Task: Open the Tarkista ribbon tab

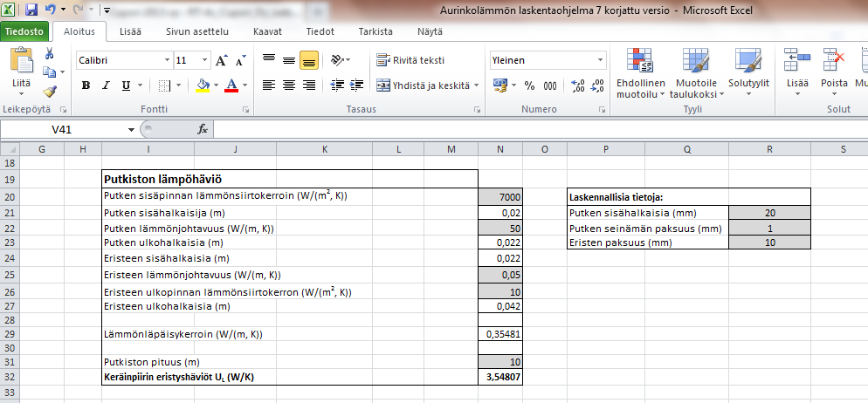Action: click(375, 31)
